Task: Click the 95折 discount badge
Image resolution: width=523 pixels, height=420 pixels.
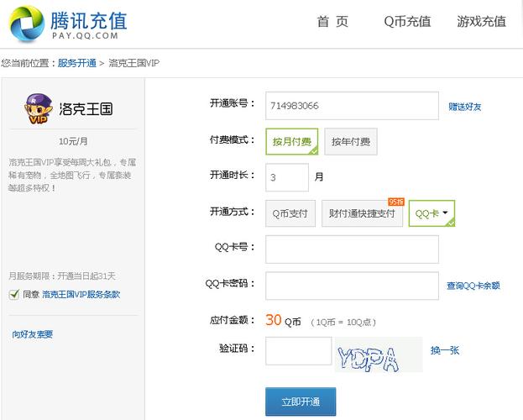Action: (396, 202)
